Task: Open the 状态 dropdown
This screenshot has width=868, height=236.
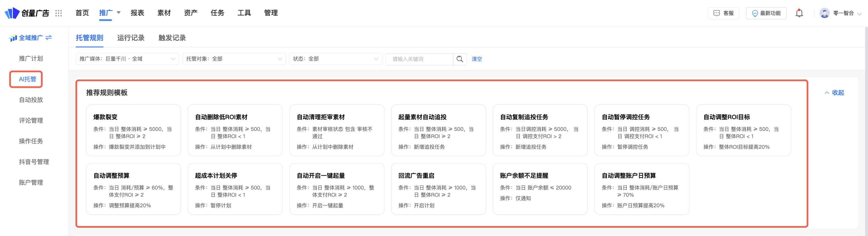Action: click(335, 59)
